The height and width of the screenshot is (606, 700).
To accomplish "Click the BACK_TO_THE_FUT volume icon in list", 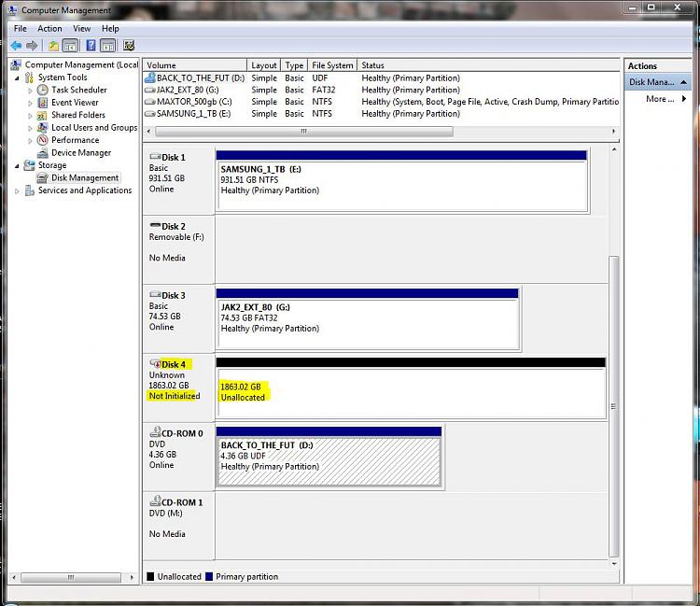I will click(x=150, y=78).
